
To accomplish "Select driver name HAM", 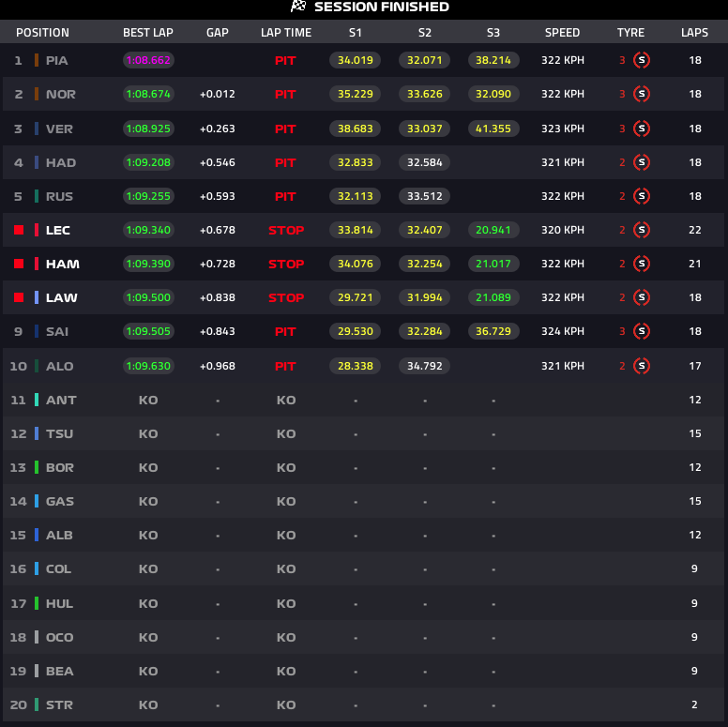I will click(x=62, y=265).
